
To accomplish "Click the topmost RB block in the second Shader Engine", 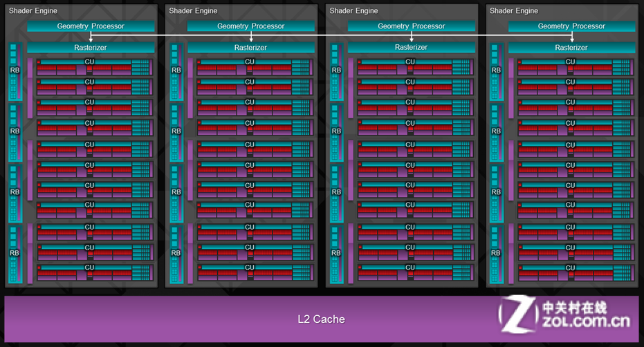I will point(176,71).
